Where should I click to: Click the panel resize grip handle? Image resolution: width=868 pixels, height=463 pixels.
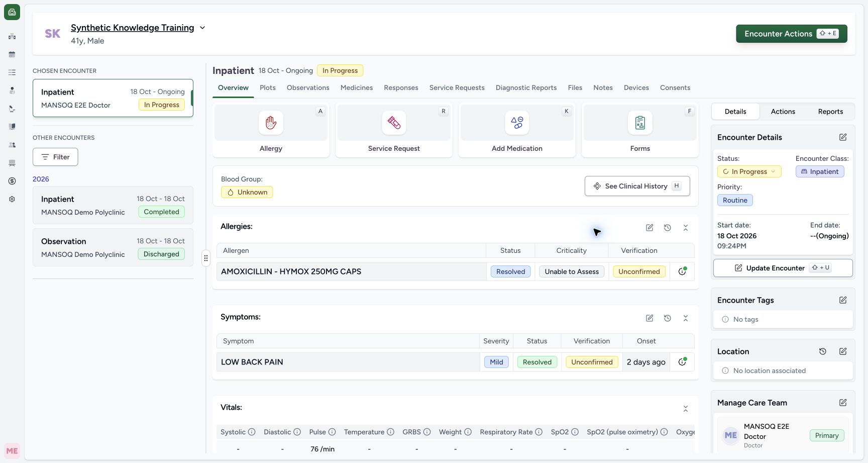click(x=206, y=258)
